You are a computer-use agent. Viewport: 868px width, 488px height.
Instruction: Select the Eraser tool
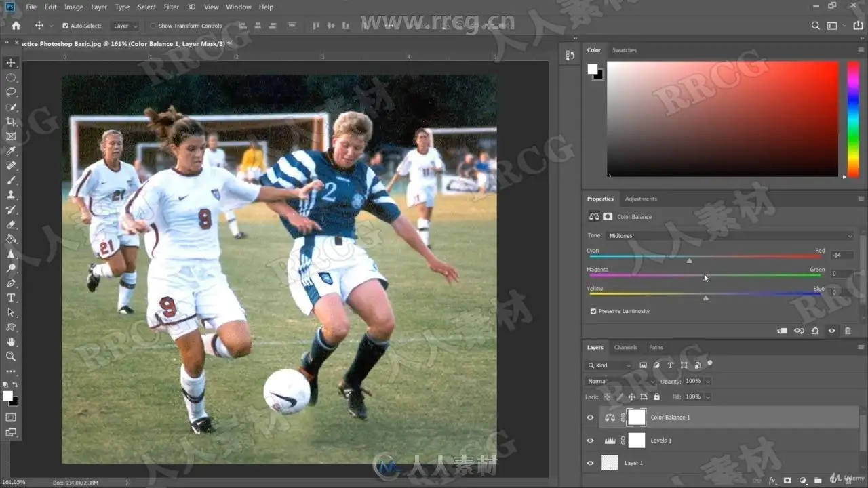[11, 224]
